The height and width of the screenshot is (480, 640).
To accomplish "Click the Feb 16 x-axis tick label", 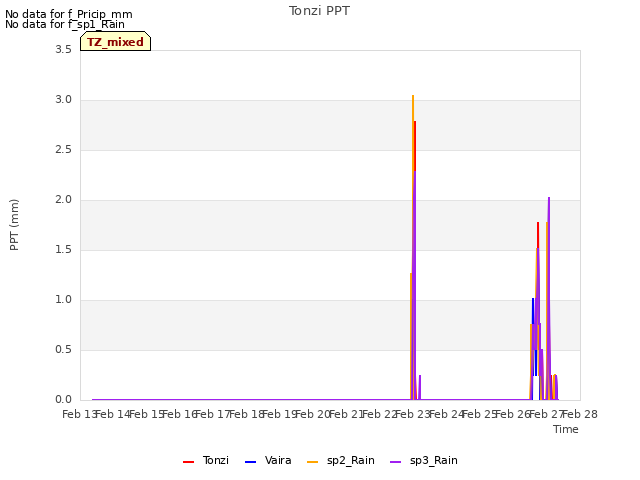I will click(x=180, y=415).
